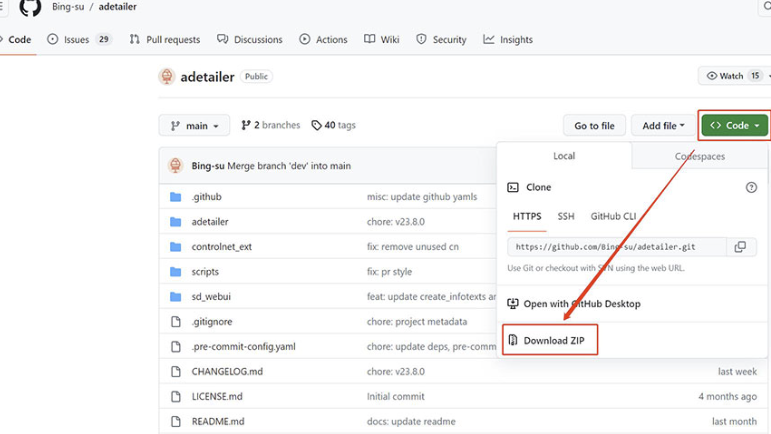This screenshot has height=434, width=771.
Task: Click the Go to file button
Action: (x=594, y=126)
